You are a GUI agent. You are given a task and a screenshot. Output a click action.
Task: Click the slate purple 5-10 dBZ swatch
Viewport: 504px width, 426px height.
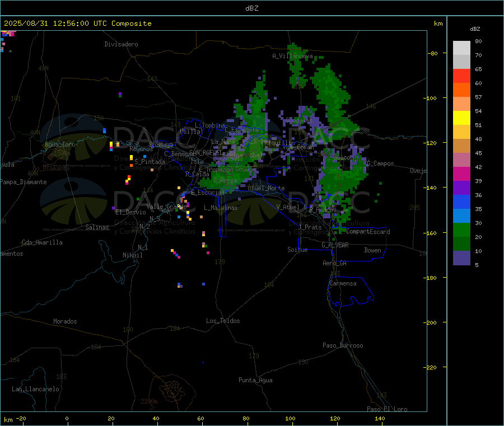click(461, 258)
